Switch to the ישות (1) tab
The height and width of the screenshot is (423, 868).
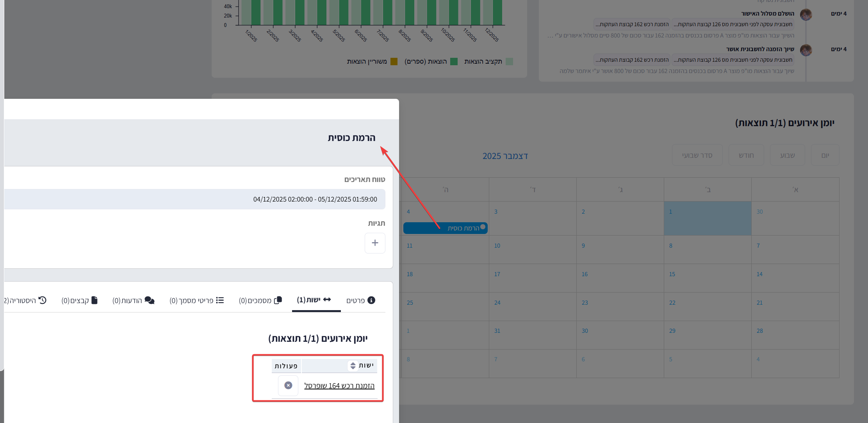[x=314, y=300]
